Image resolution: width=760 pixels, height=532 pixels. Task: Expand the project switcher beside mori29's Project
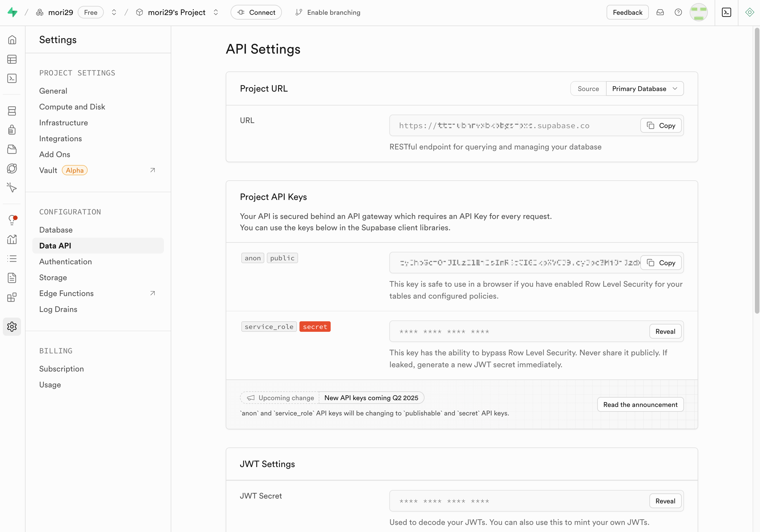tap(216, 12)
